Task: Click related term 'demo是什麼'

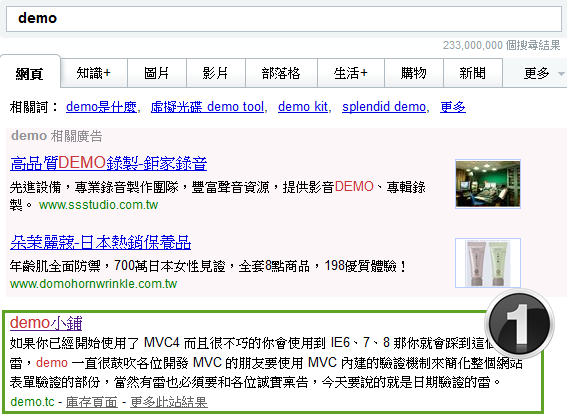Action: click(101, 107)
